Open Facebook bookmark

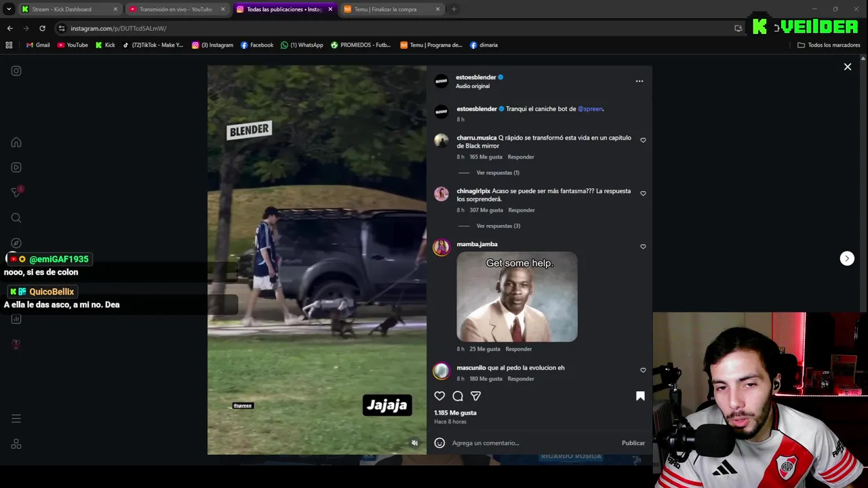(257, 45)
